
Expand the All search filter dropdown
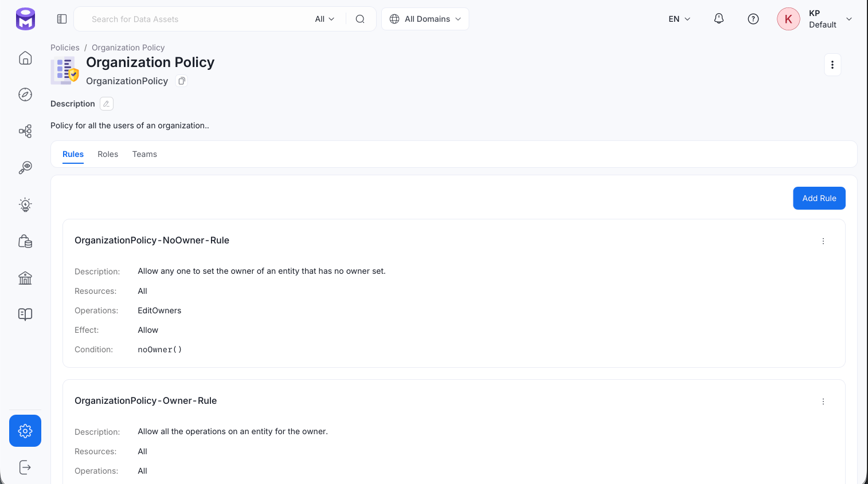click(x=324, y=19)
